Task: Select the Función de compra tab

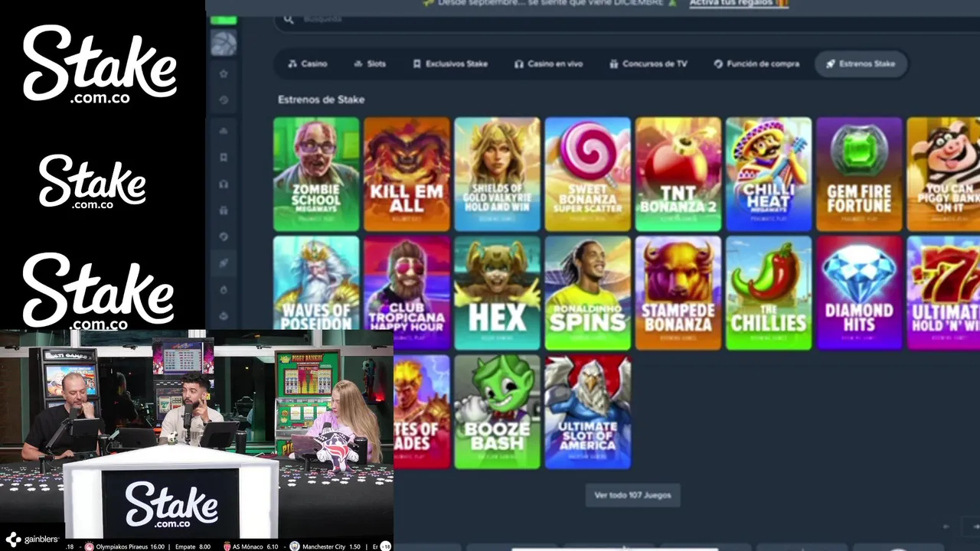Action: coord(756,64)
